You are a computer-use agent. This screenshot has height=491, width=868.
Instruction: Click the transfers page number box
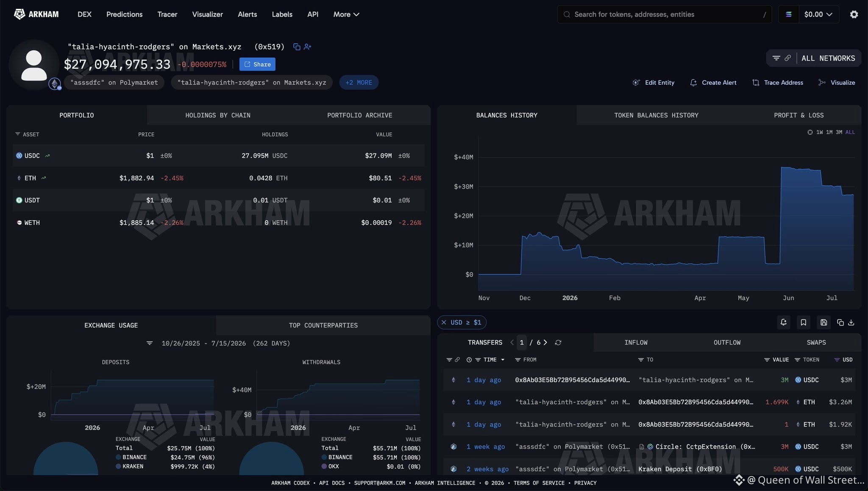pyautogui.click(x=522, y=342)
